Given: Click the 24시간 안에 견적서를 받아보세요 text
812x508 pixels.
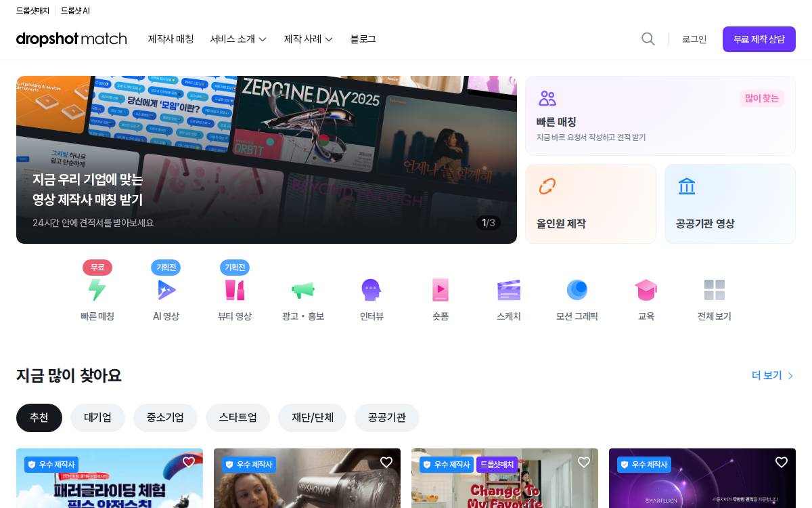Looking at the screenshot, I should click(93, 223).
